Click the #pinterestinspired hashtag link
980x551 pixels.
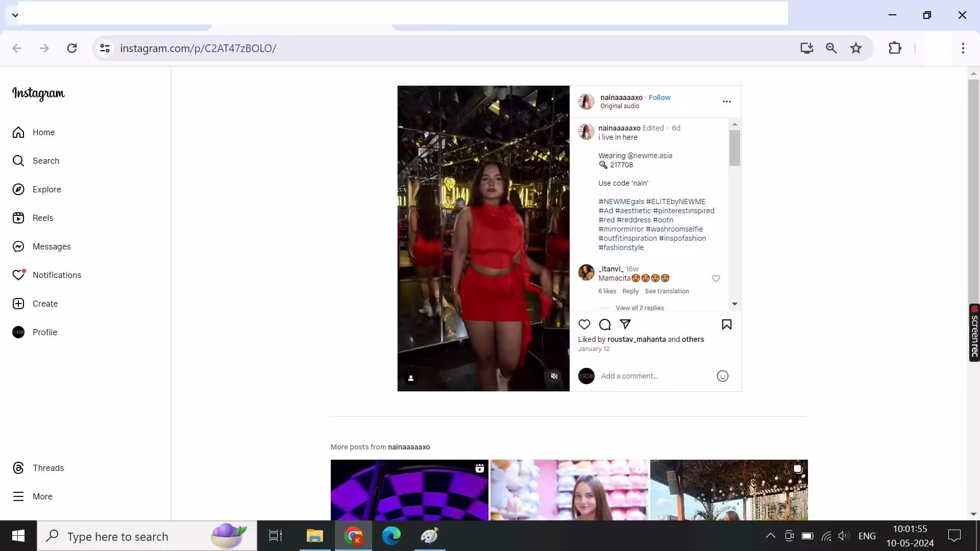pos(683,211)
